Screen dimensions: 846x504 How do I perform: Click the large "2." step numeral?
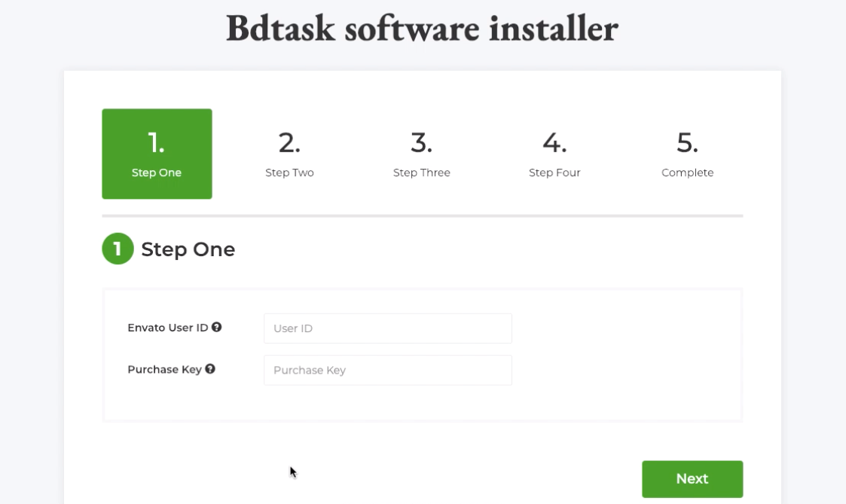(x=289, y=142)
